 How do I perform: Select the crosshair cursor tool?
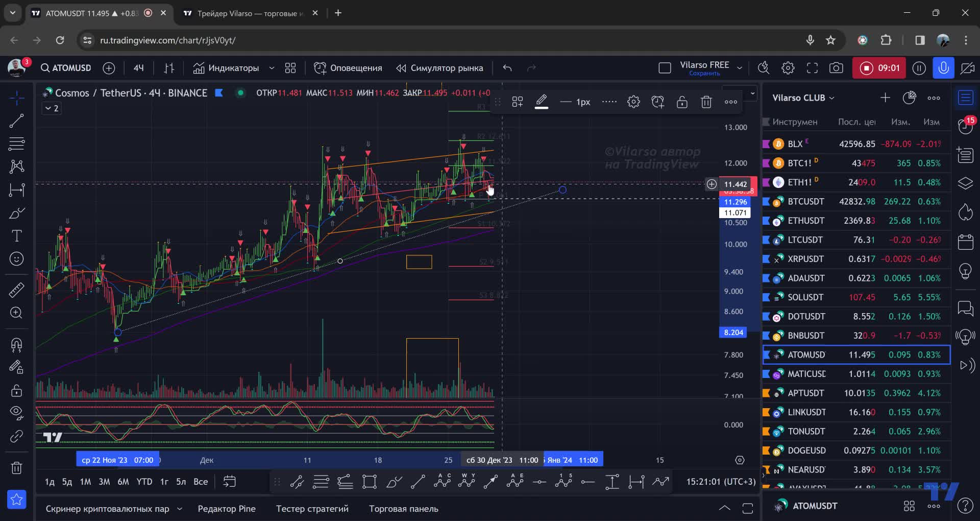tap(16, 98)
